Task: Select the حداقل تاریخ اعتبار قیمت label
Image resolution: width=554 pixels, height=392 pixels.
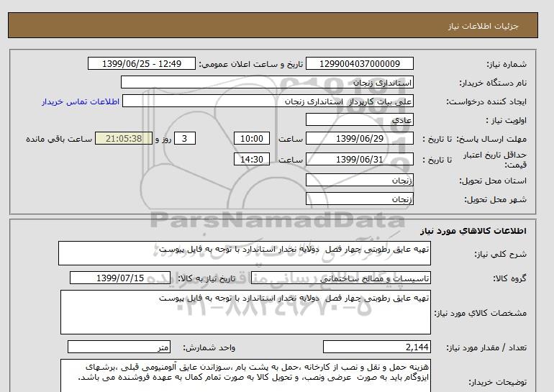Action: tap(495, 160)
